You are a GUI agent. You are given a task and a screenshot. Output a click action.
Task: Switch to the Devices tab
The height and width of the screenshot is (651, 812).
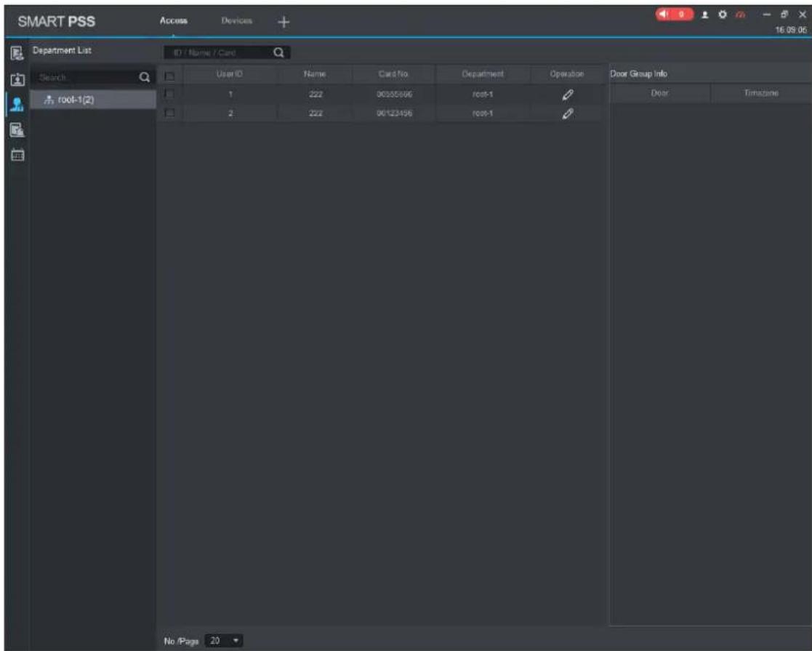tap(237, 21)
